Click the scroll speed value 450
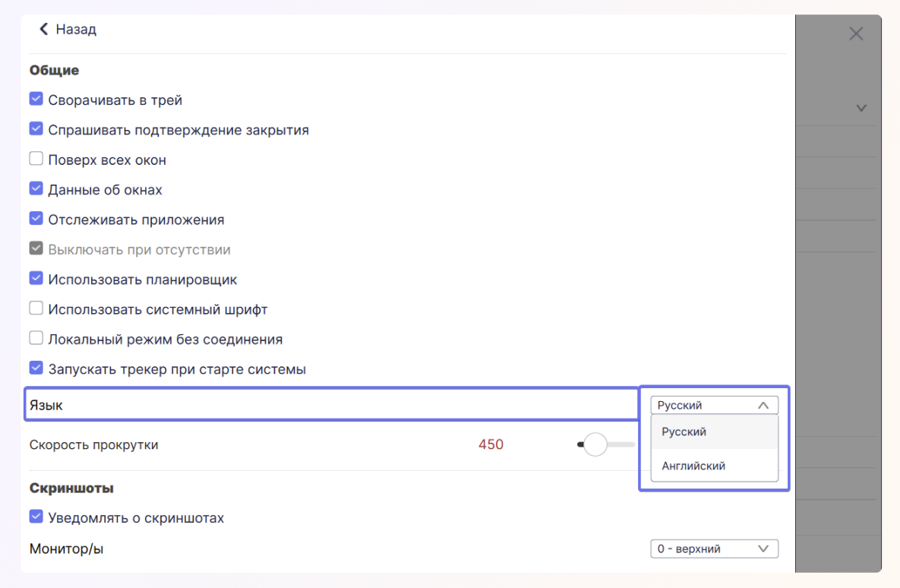 click(x=491, y=444)
